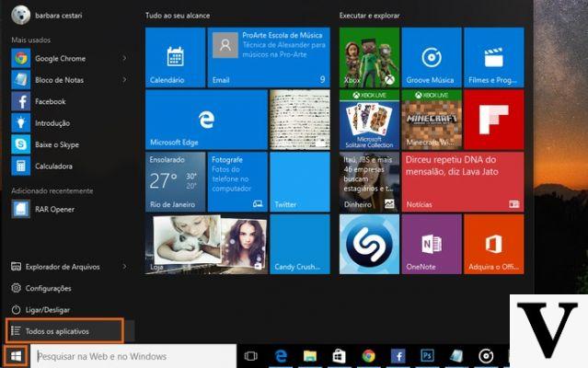Open the Notícias news tile

click(x=463, y=182)
